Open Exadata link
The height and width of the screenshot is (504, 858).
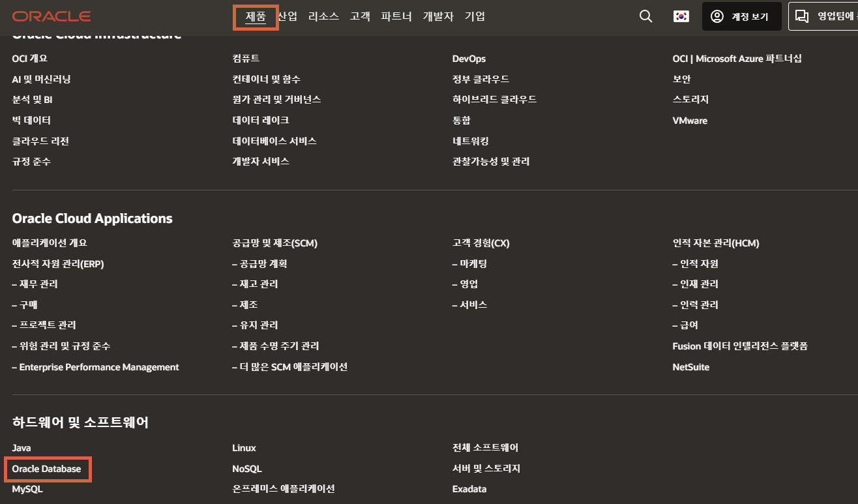coord(469,489)
